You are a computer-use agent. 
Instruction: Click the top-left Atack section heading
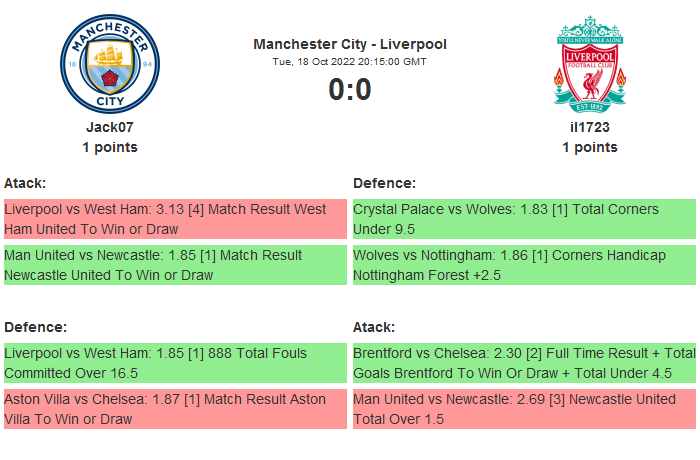[x=25, y=183]
